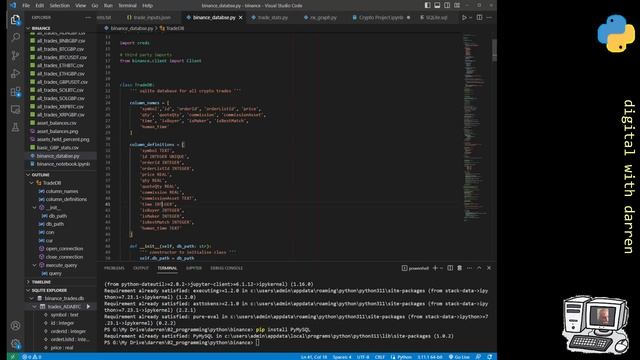Switch to the OUTPUT panel tab
640x360 pixels.
(x=141, y=268)
